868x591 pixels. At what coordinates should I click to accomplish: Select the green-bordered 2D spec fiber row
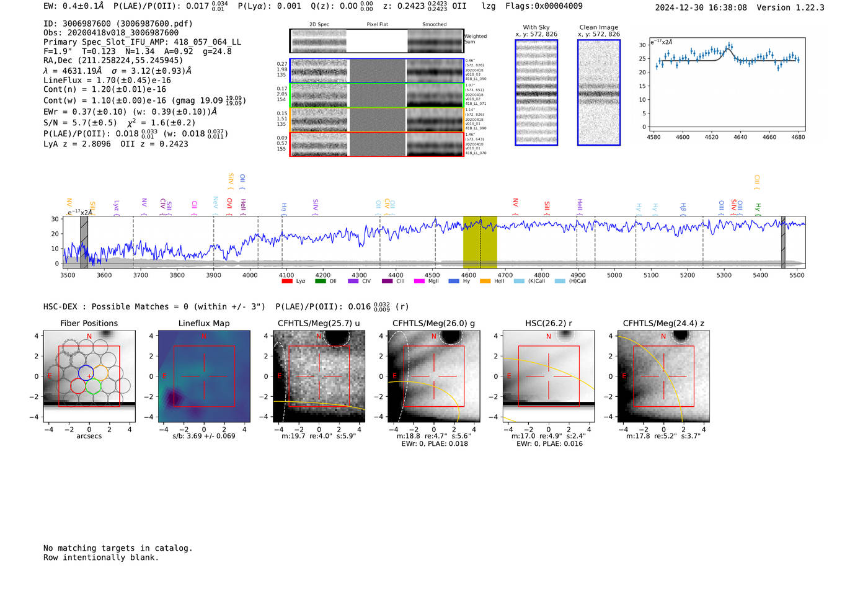(376, 96)
